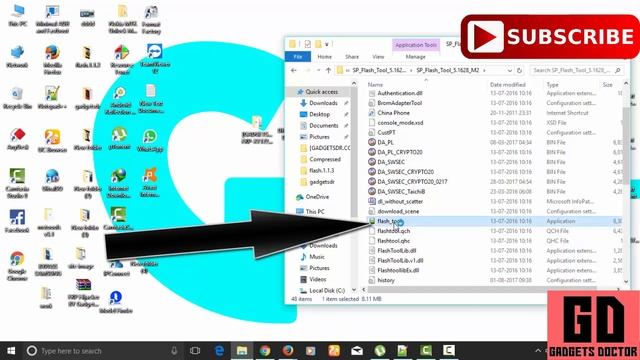Go up one folder level in Explorer
The image size is (640, 360).
click(328, 70)
